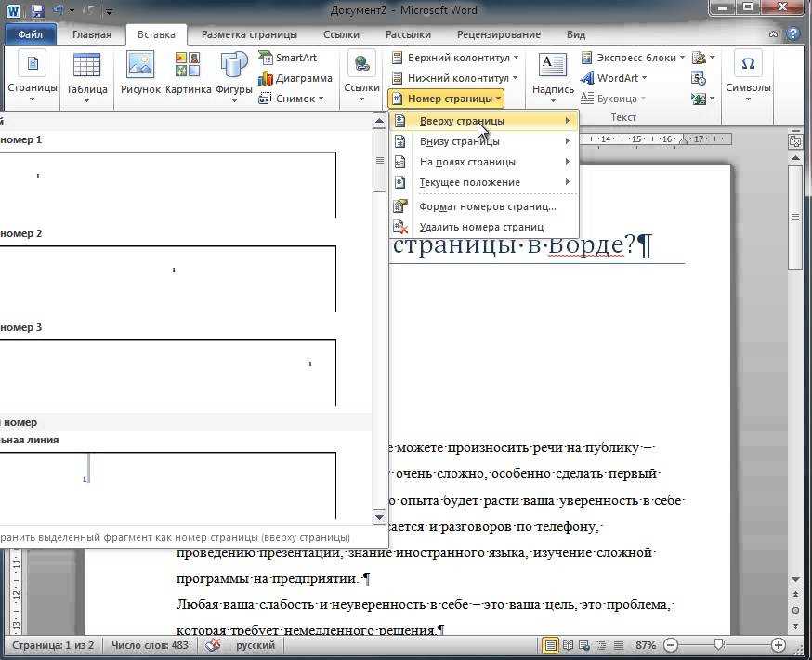
Task: Click the spelling check icon in status bar
Action: coord(213,645)
